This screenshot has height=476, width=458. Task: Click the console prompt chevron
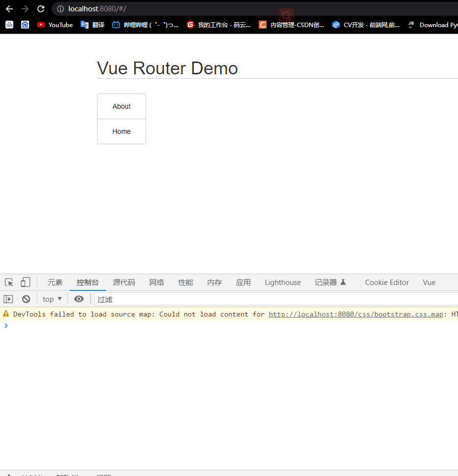click(6, 325)
